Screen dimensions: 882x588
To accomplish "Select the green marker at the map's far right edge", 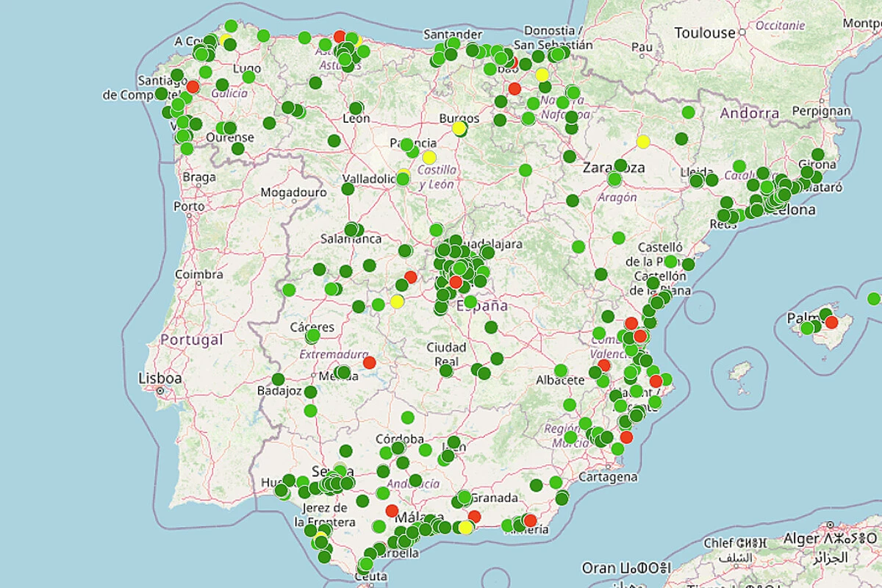I will (x=873, y=298).
